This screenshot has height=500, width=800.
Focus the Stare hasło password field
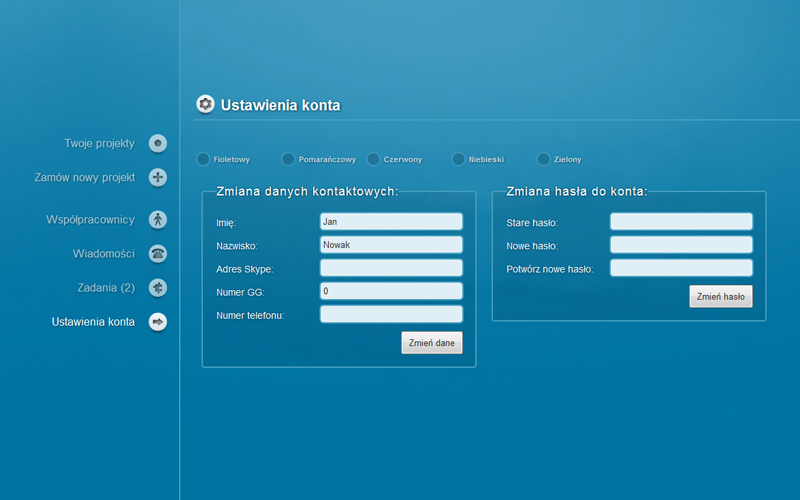pyautogui.click(x=681, y=221)
